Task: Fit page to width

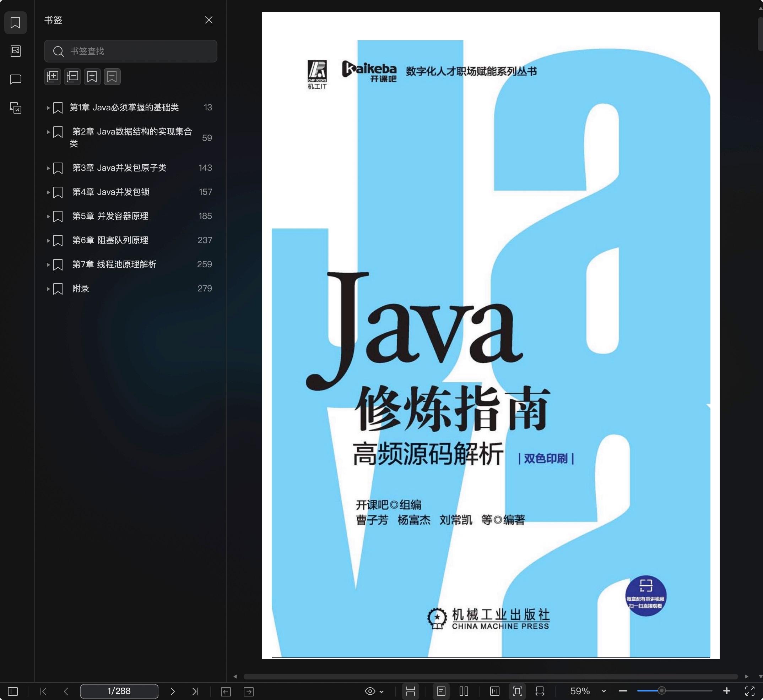Action: click(x=540, y=691)
